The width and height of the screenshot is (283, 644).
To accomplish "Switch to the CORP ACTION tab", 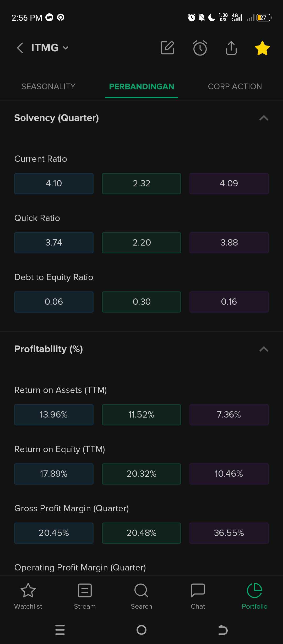I will click(235, 87).
